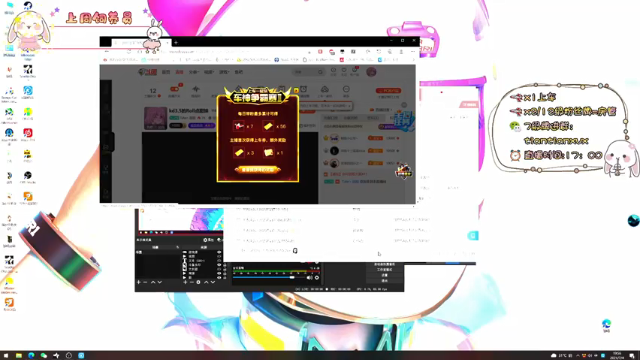The width and height of the screenshot is (640, 360).
Task: Click the browser address bar
Action: [229, 52]
